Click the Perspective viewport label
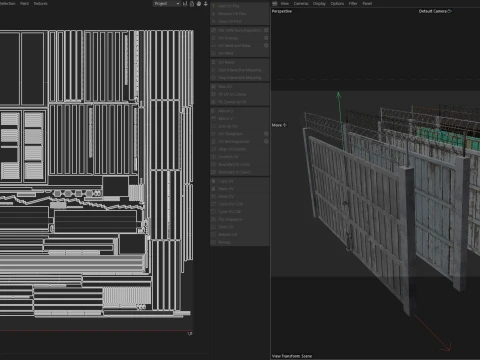Image resolution: width=480 pixels, height=360 pixels. (282, 11)
